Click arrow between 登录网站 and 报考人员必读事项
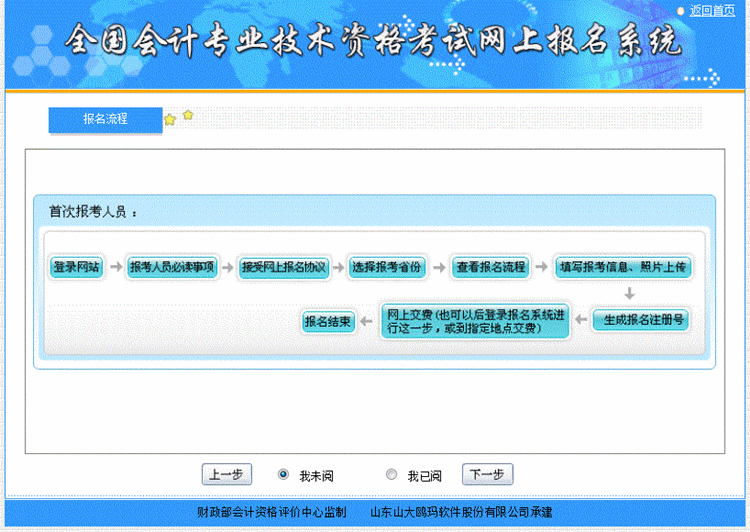The height and width of the screenshot is (532, 750). click(x=116, y=267)
